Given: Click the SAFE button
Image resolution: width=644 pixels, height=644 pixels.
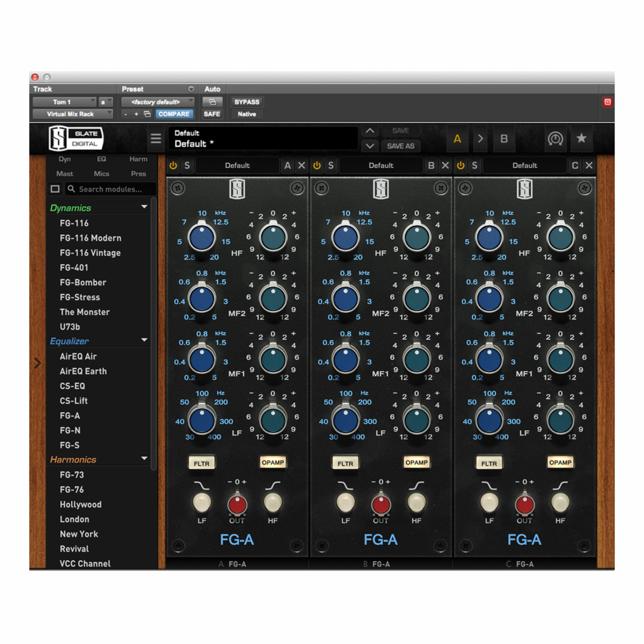Looking at the screenshot, I should pos(212,114).
